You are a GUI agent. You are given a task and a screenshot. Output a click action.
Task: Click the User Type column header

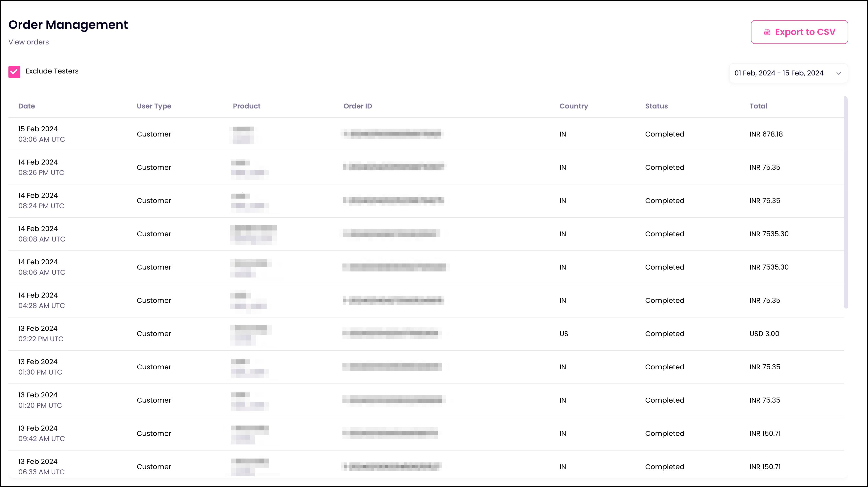pos(154,106)
